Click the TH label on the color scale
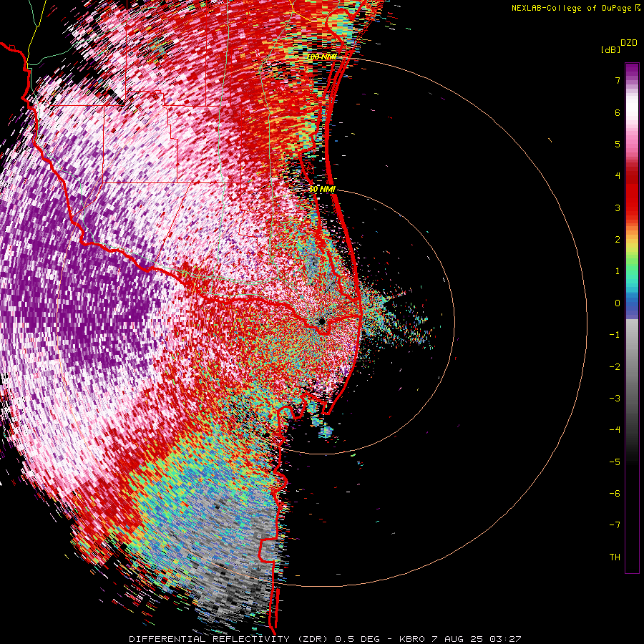 pos(615,557)
